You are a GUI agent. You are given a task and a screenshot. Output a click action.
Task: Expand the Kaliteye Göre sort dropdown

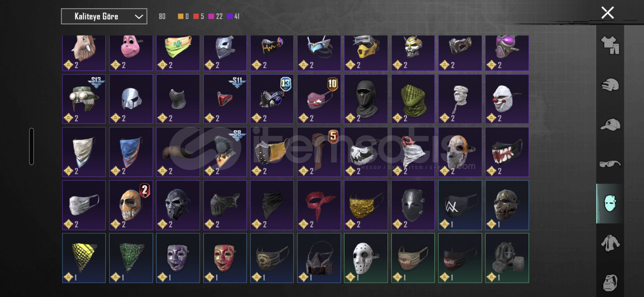click(x=104, y=16)
